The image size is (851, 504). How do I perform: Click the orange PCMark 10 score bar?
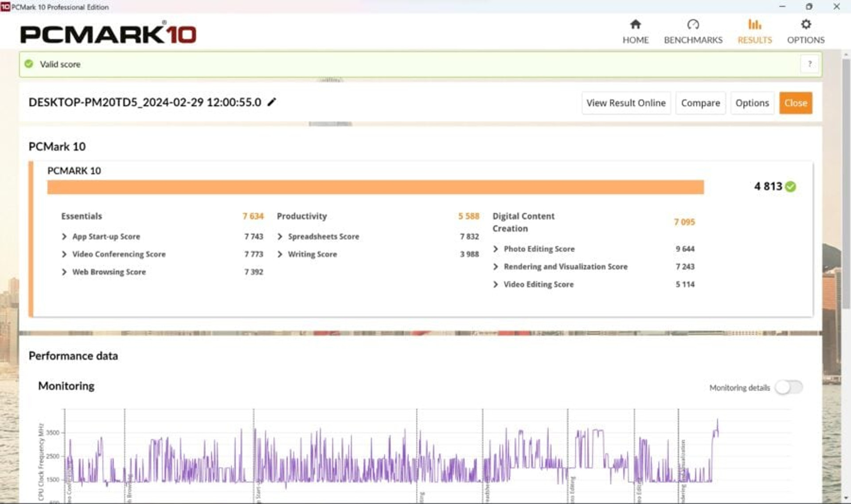tap(375, 187)
